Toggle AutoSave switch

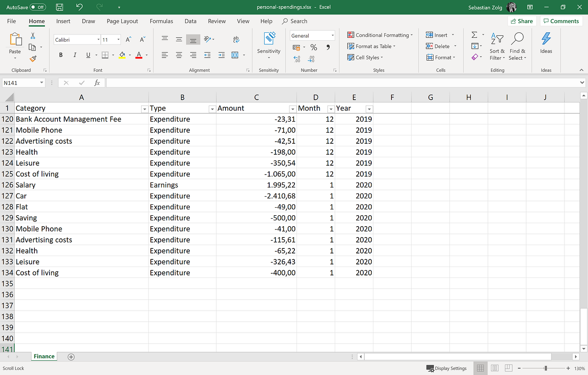[x=38, y=7]
